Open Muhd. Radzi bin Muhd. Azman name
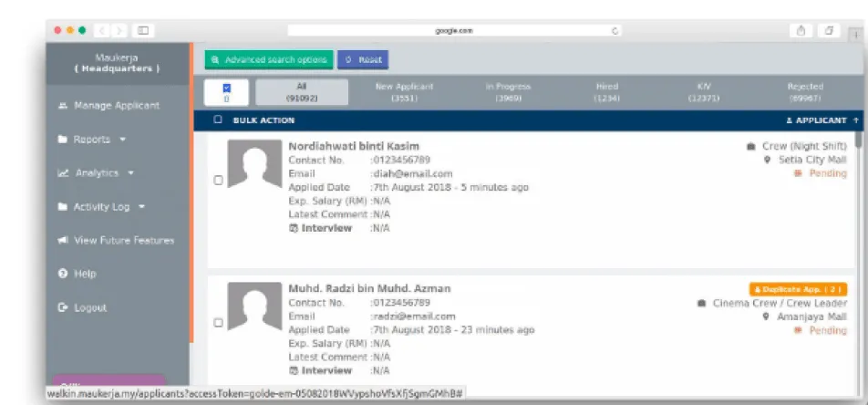This screenshot has height=405, width=868. (x=369, y=288)
